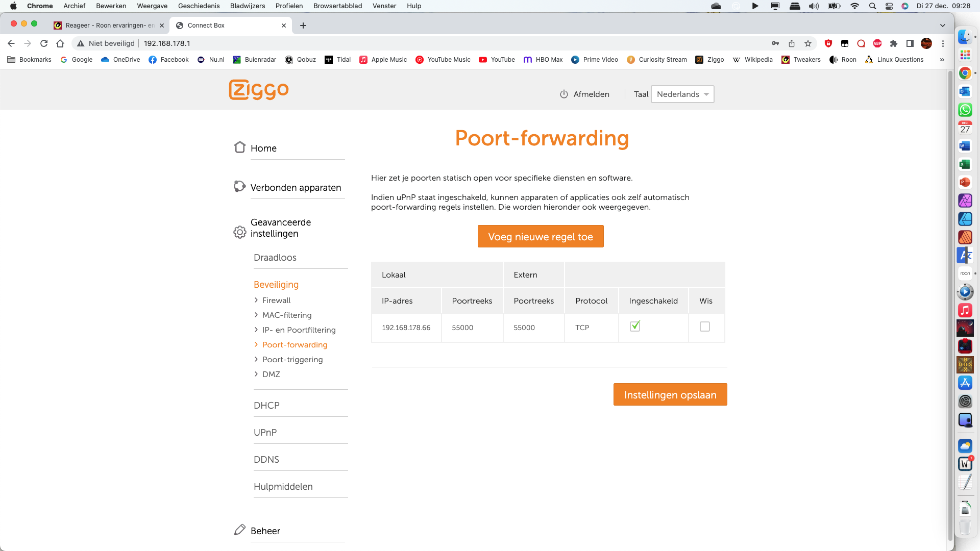This screenshot has width=980, height=551.
Task: Expand the Firewall submenu item
Action: [x=276, y=300]
